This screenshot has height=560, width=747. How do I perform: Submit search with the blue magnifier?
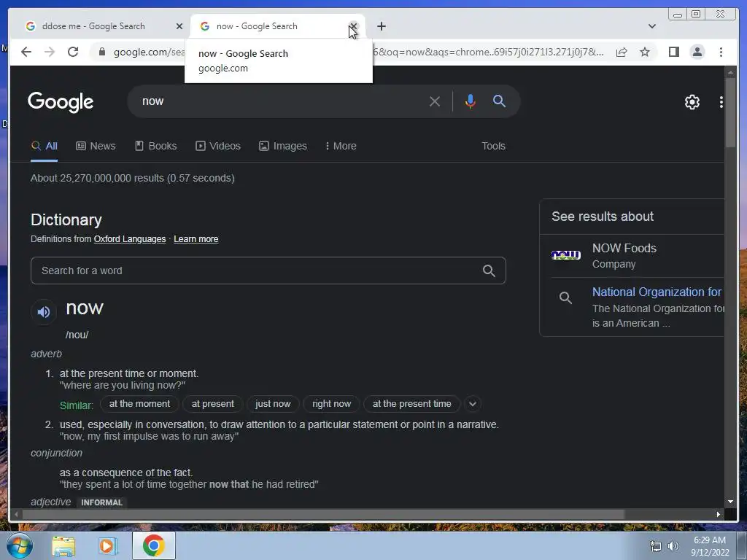pos(499,101)
